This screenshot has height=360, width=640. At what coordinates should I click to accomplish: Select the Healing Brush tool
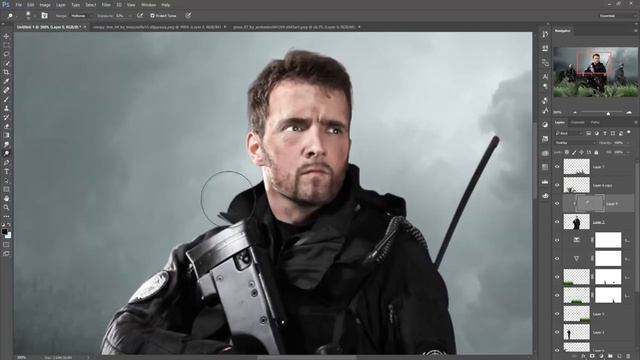point(6,90)
